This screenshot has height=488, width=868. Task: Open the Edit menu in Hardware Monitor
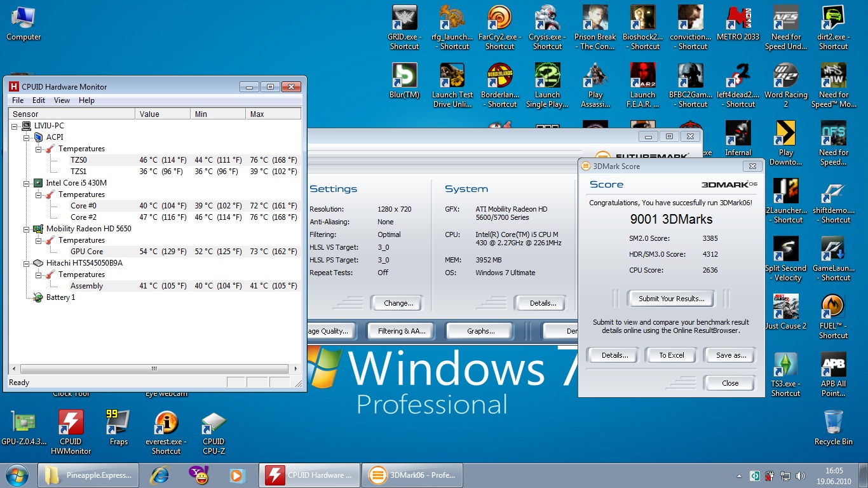tap(39, 100)
